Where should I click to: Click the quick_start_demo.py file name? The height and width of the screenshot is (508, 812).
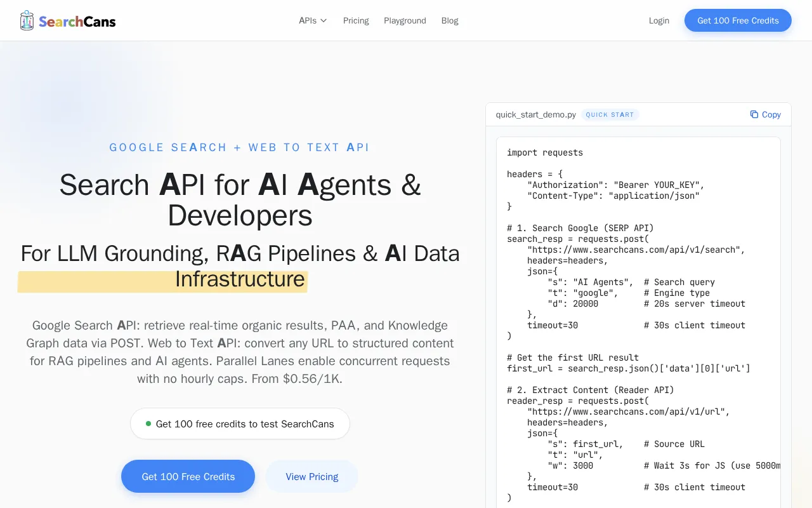(x=536, y=114)
